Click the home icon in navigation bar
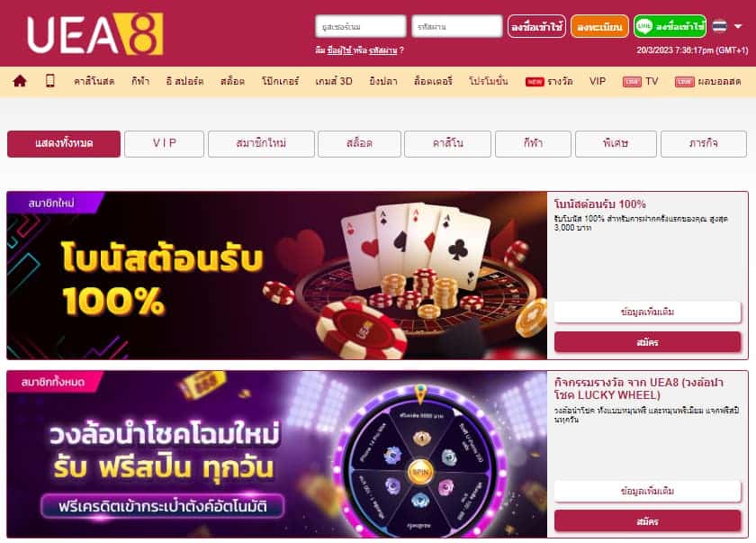 [x=20, y=81]
